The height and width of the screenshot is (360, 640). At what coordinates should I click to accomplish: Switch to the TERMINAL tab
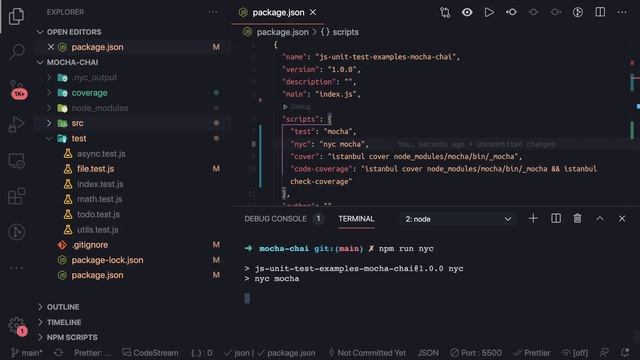[x=356, y=219]
